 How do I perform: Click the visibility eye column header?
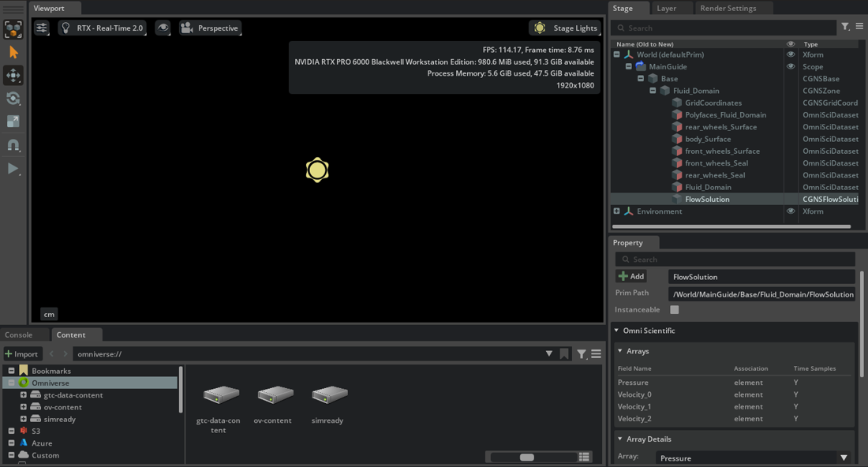click(791, 43)
